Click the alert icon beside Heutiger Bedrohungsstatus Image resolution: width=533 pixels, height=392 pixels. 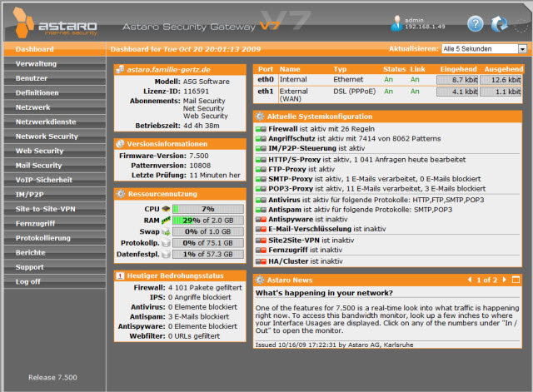click(x=120, y=275)
